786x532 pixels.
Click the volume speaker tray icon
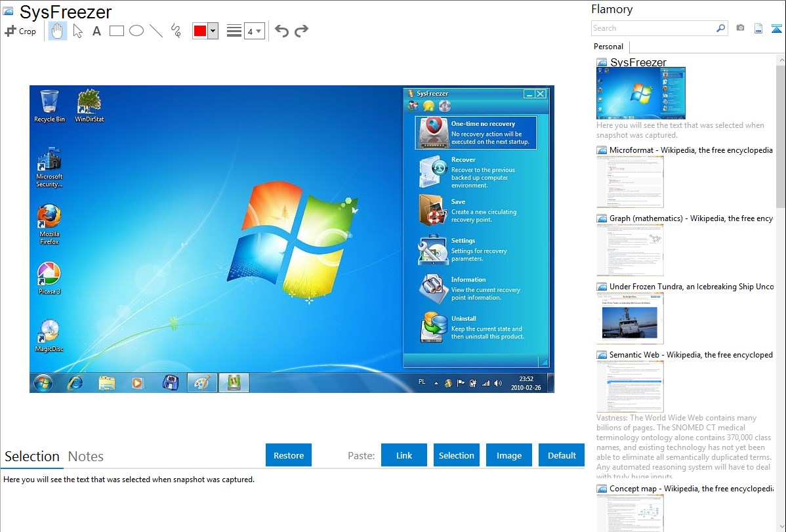click(498, 383)
